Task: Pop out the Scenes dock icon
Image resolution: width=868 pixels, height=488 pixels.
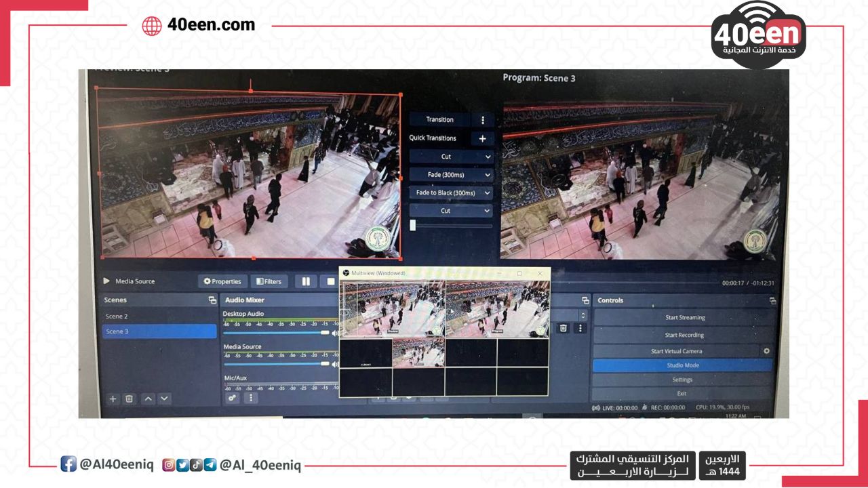Action: [212, 300]
